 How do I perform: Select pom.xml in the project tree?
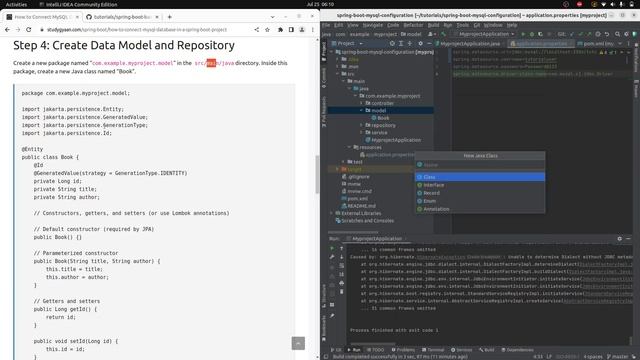tap(354, 198)
